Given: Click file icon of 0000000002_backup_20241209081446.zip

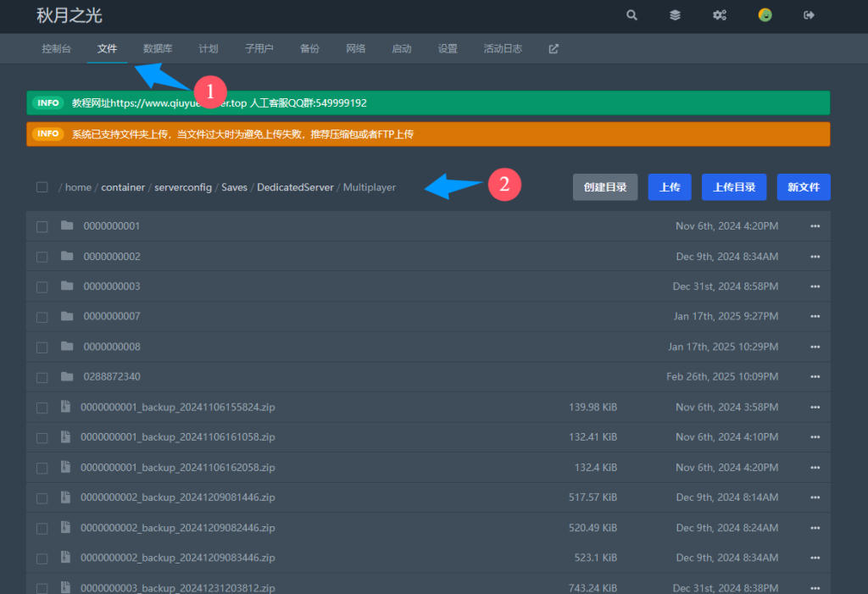Looking at the screenshot, I should tap(65, 497).
